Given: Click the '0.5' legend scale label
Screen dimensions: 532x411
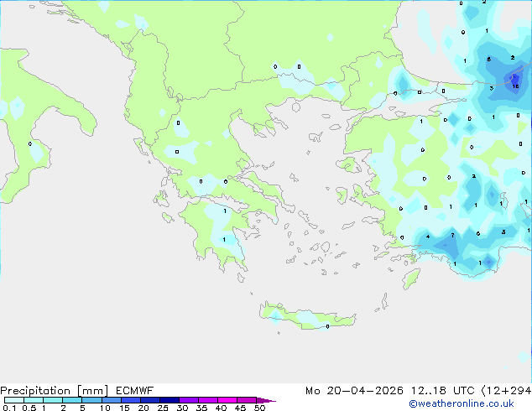Looking at the screenshot, I should pyautogui.click(x=29, y=408).
